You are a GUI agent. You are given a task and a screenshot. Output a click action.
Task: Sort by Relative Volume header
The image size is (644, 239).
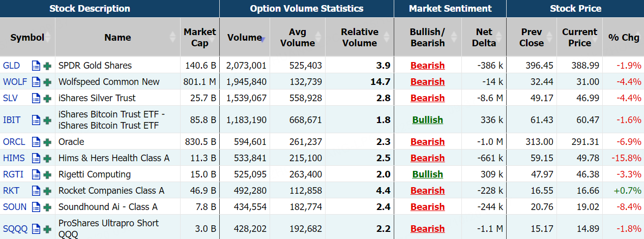pos(359,37)
